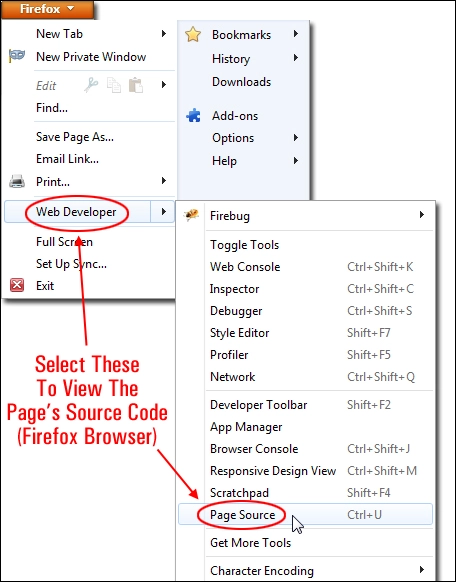Click the scissors Cut icon
Screen dimensions: 456x582
coord(91,85)
